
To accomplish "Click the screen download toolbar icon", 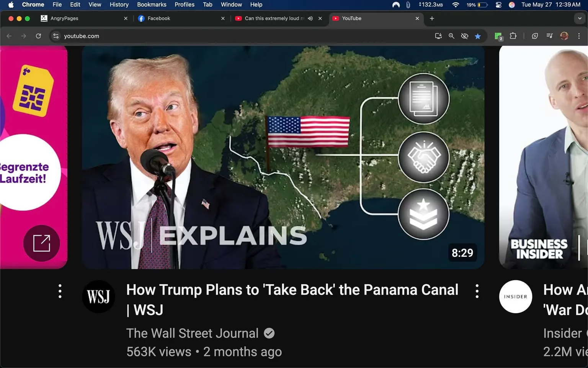I will pyautogui.click(x=438, y=36).
